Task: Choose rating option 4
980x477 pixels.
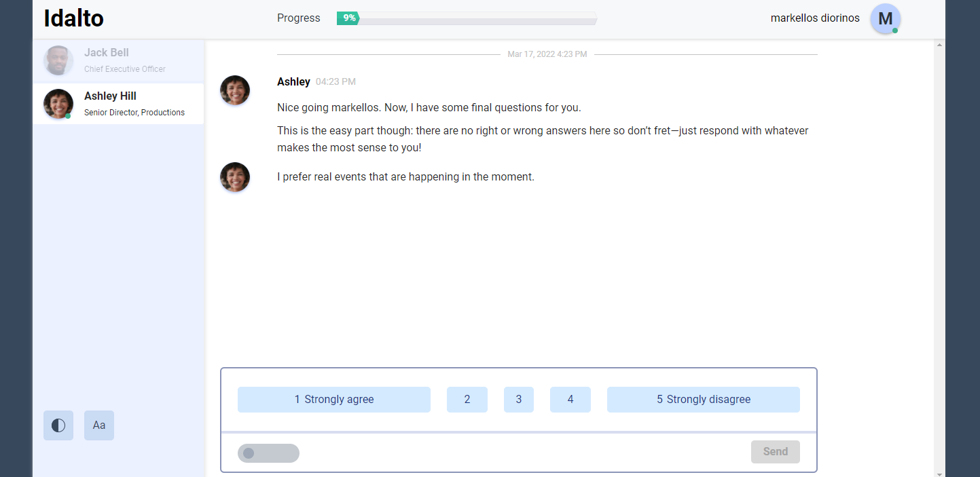Action: pyautogui.click(x=570, y=400)
